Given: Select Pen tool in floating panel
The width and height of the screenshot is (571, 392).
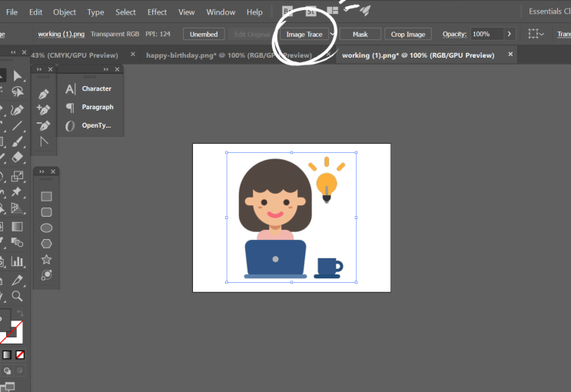Looking at the screenshot, I should [43, 95].
